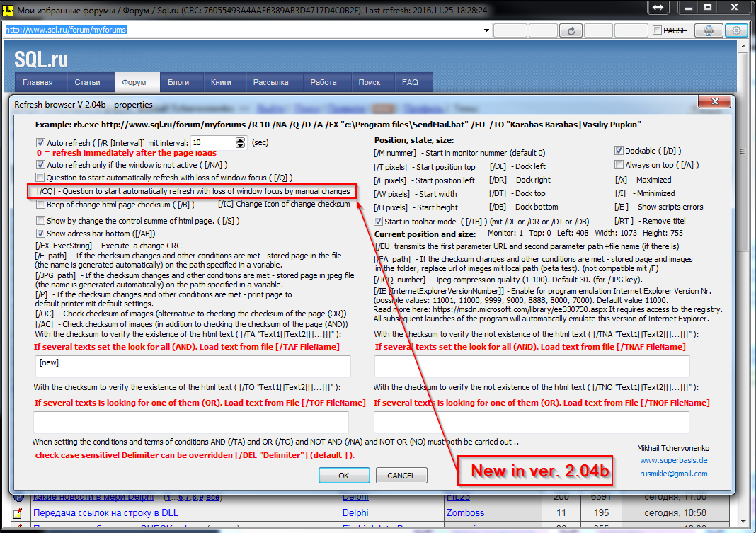Open the Форум tab
Screen dimensions: 756x533
point(134,82)
